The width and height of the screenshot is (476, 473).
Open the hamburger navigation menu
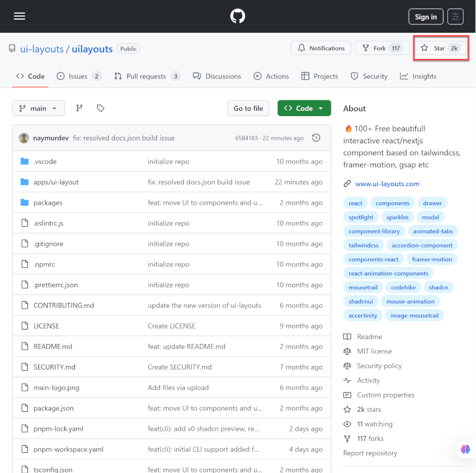20,16
